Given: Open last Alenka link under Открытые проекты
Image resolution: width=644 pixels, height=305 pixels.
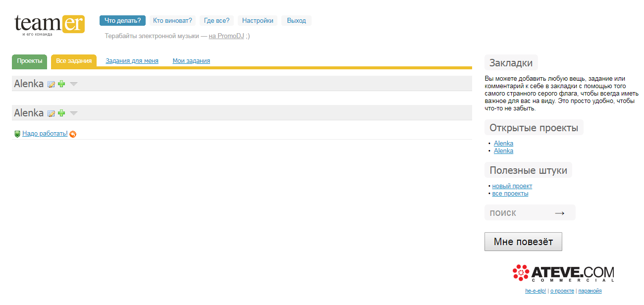Looking at the screenshot, I should [x=503, y=151].
